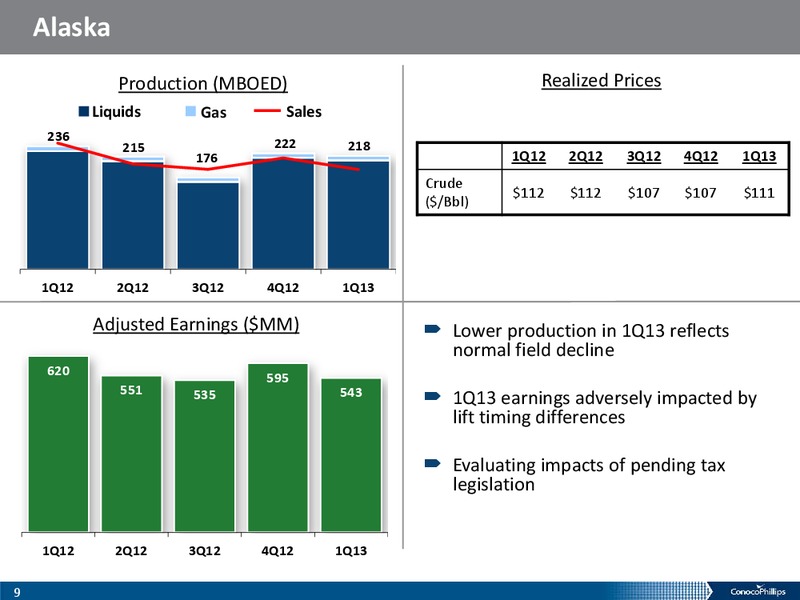Viewport: 800px width, 600px height.
Task: Click the $112 cell under 1Q12
Action: (529, 192)
